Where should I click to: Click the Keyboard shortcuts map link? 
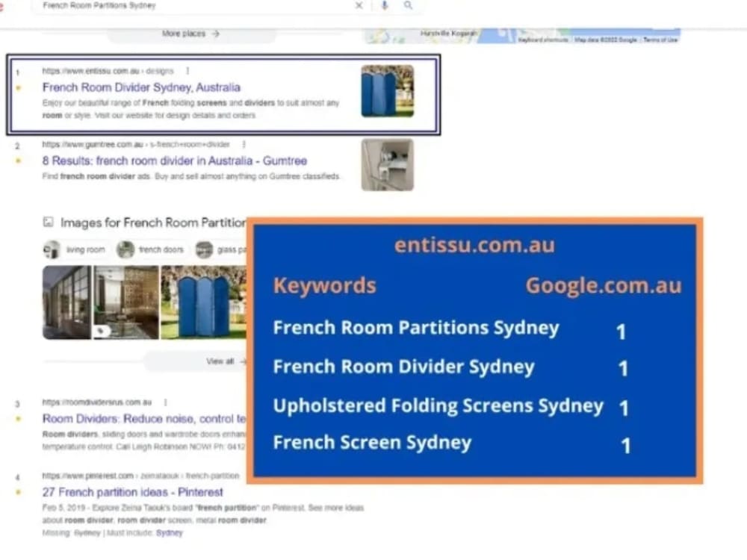coord(543,40)
